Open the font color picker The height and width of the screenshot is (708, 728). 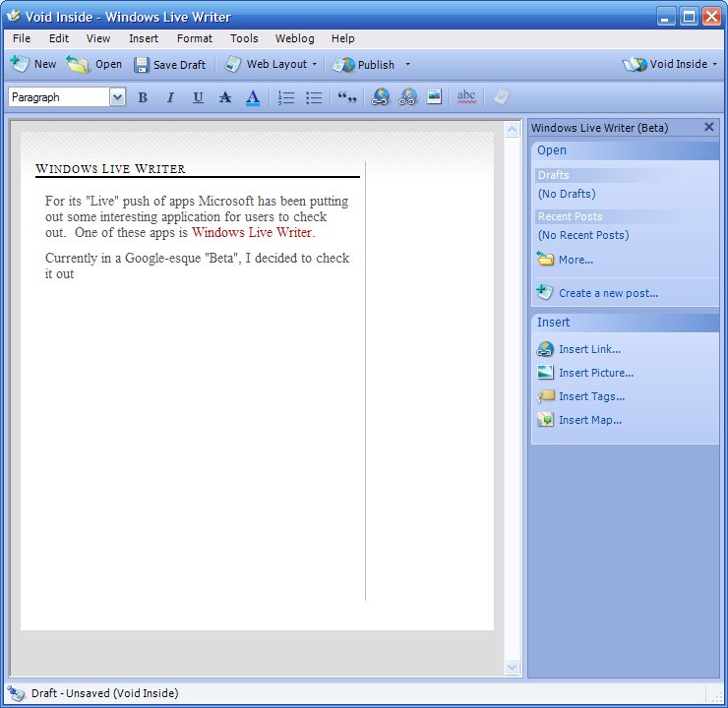253,97
